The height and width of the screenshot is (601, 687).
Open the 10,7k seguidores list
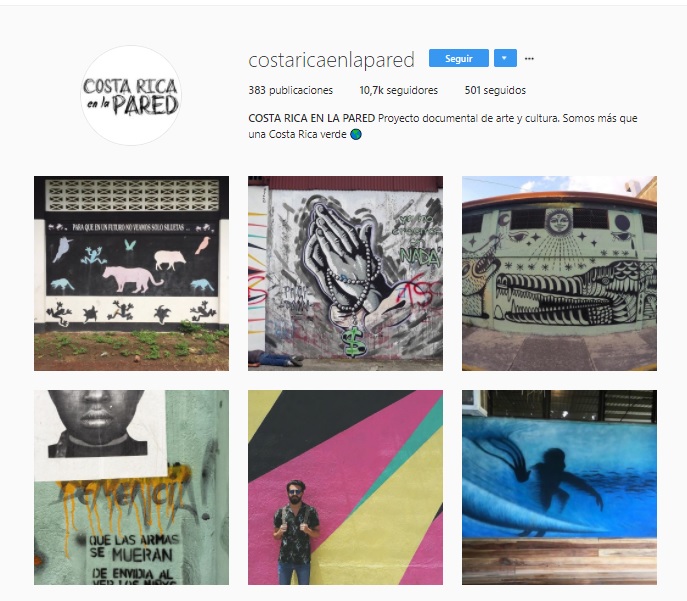coord(398,90)
